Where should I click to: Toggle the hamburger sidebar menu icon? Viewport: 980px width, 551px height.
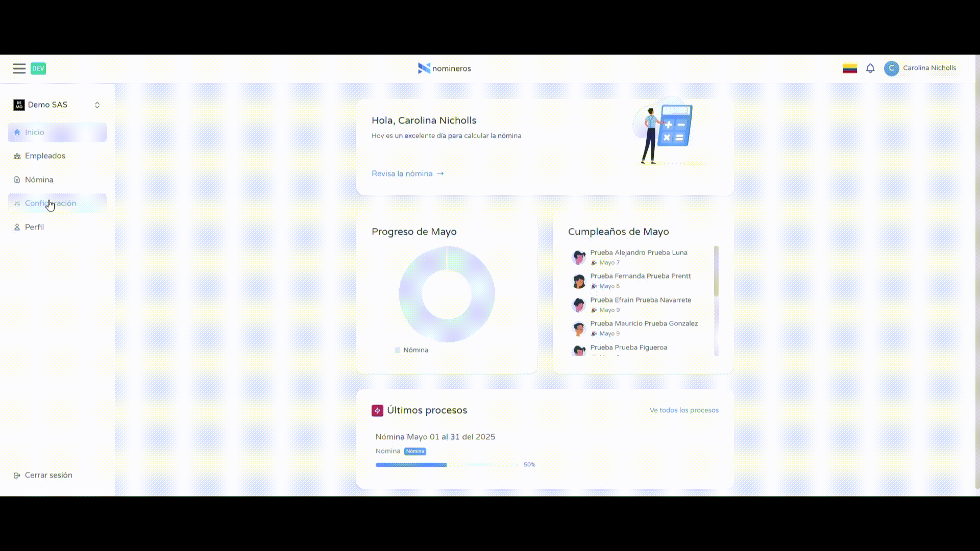click(x=19, y=68)
